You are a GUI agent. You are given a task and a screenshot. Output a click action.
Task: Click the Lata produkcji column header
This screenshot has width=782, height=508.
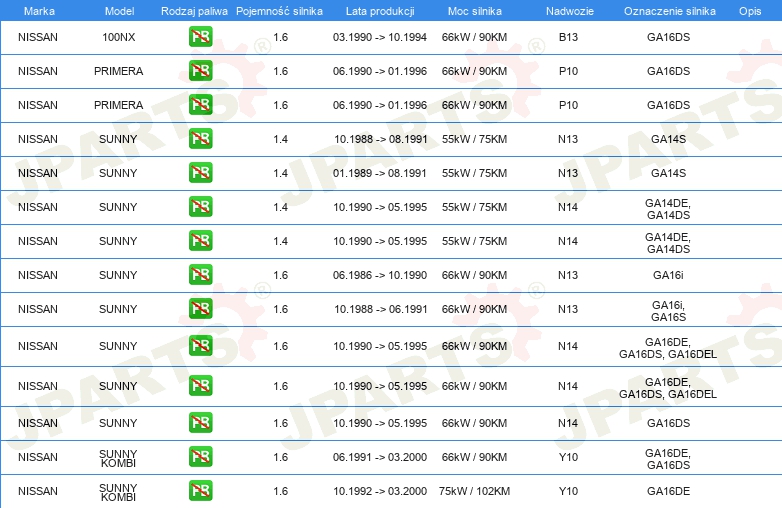pyautogui.click(x=380, y=11)
